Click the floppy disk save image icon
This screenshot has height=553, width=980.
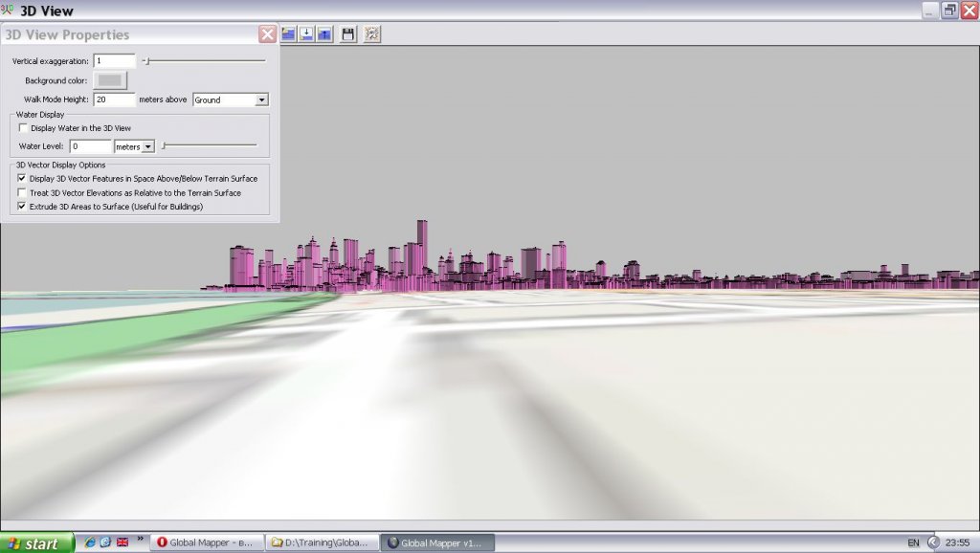348,34
